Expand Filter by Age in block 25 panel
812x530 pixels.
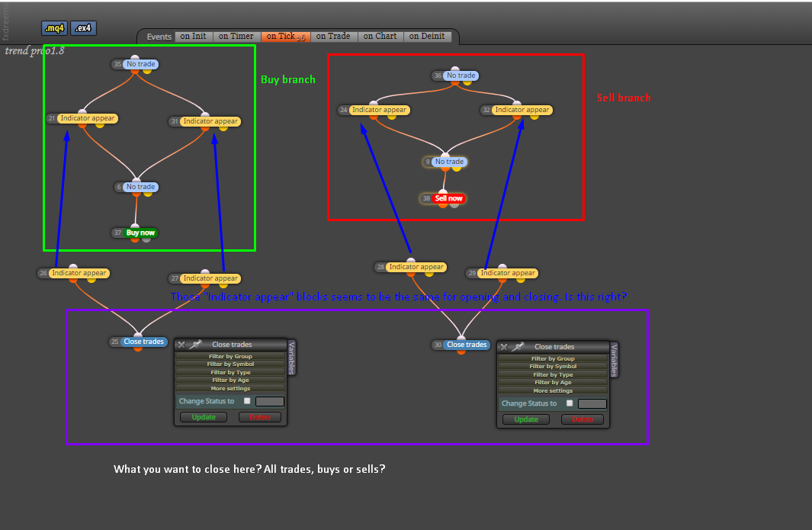pyautogui.click(x=230, y=381)
